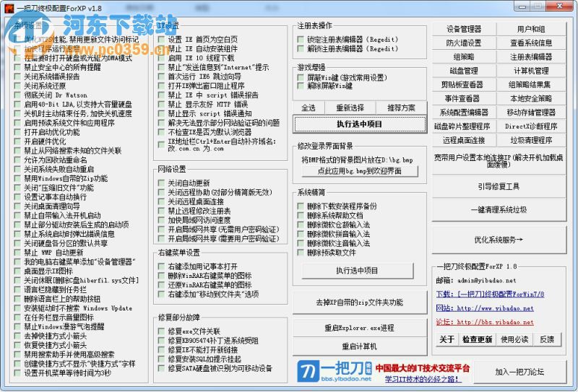Check 锁定注册表编辑器 (Regedit)

301,39
